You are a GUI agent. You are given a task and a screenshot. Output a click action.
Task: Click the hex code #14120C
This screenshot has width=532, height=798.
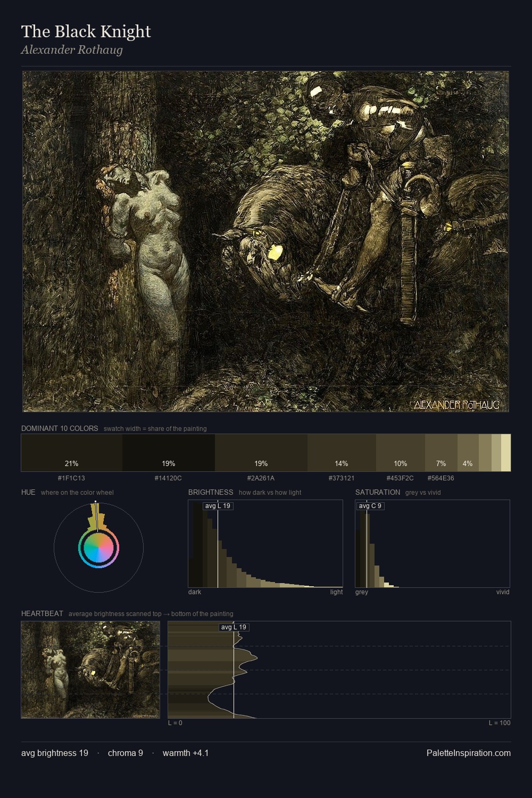(168, 478)
